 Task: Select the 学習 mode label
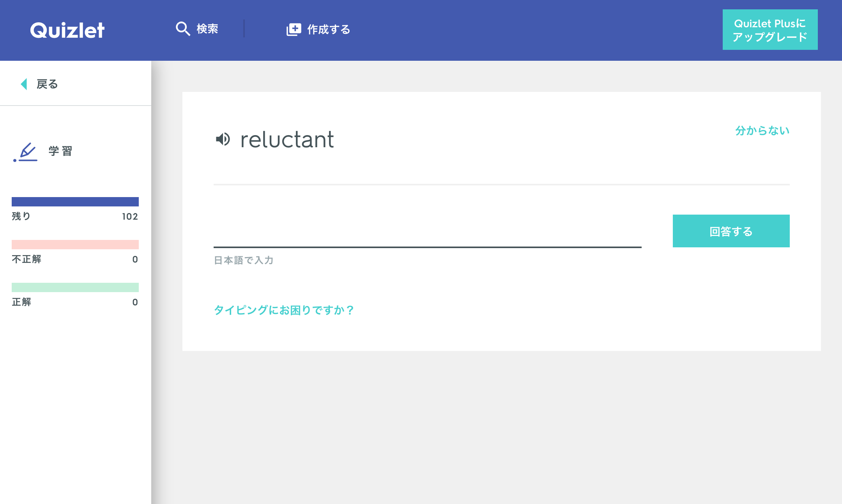[x=60, y=151]
